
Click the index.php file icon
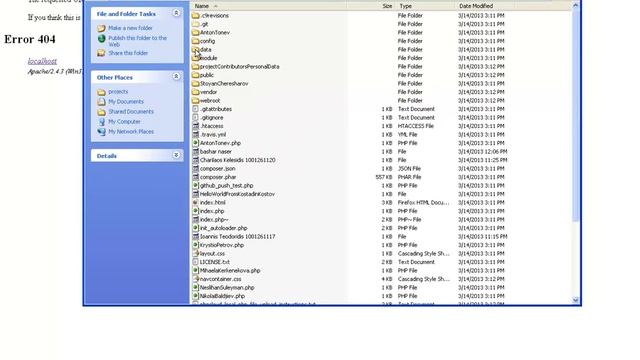click(196, 211)
